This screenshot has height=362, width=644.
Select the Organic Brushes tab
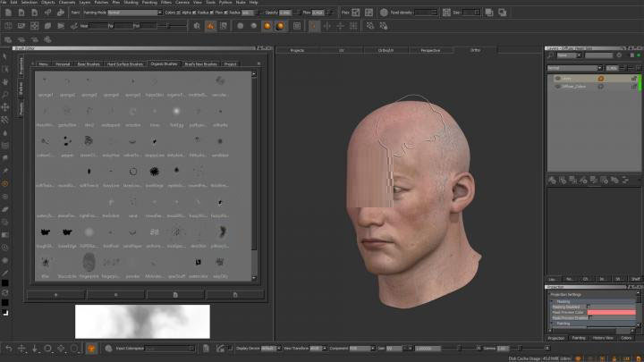pyautogui.click(x=164, y=64)
